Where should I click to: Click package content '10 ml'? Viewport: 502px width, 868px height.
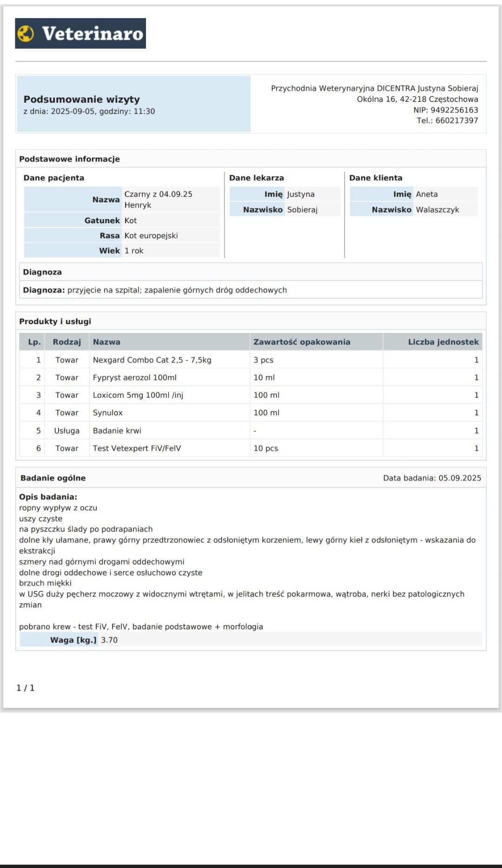pyautogui.click(x=264, y=378)
